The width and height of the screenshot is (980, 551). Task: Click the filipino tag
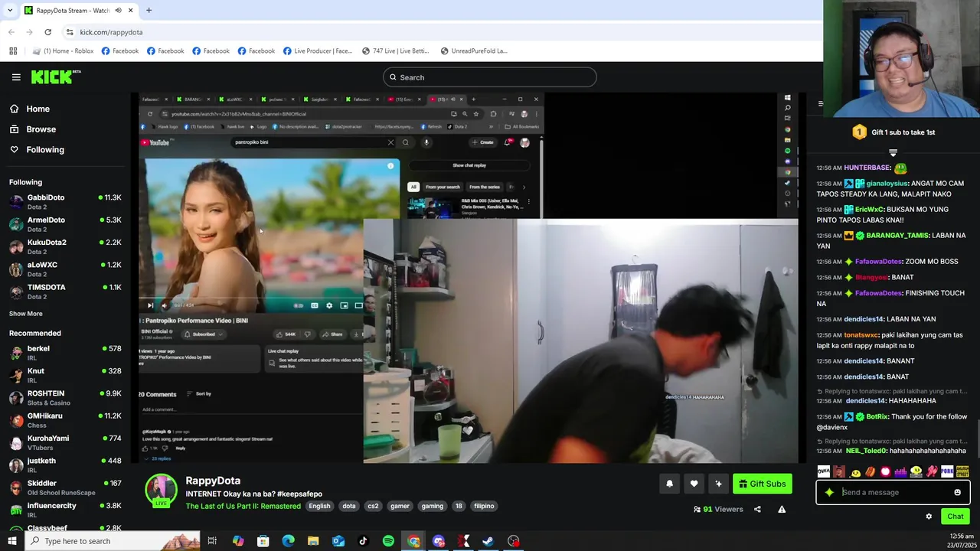click(484, 506)
